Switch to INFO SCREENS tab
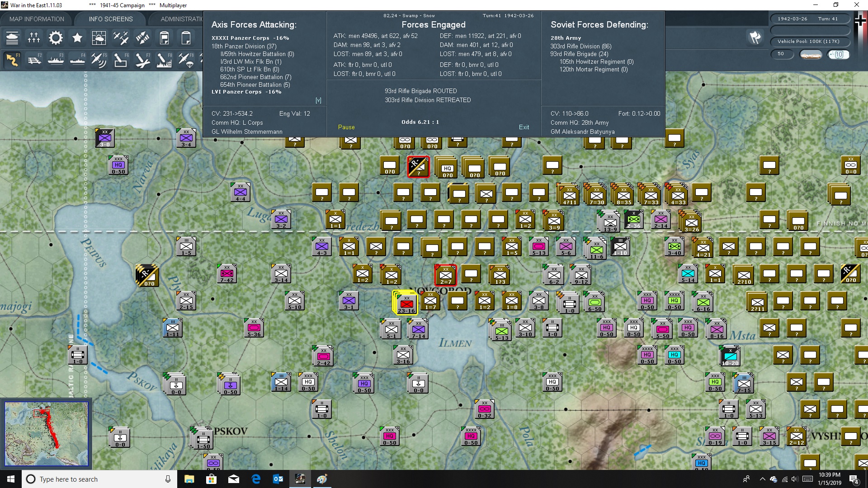The image size is (868, 488). click(111, 19)
